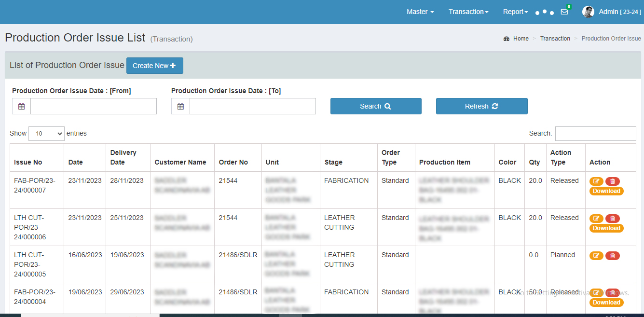Viewport: 644px width, 317px height.
Task: Expand the Transaction dropdown menu
Action: coord(468,12)
